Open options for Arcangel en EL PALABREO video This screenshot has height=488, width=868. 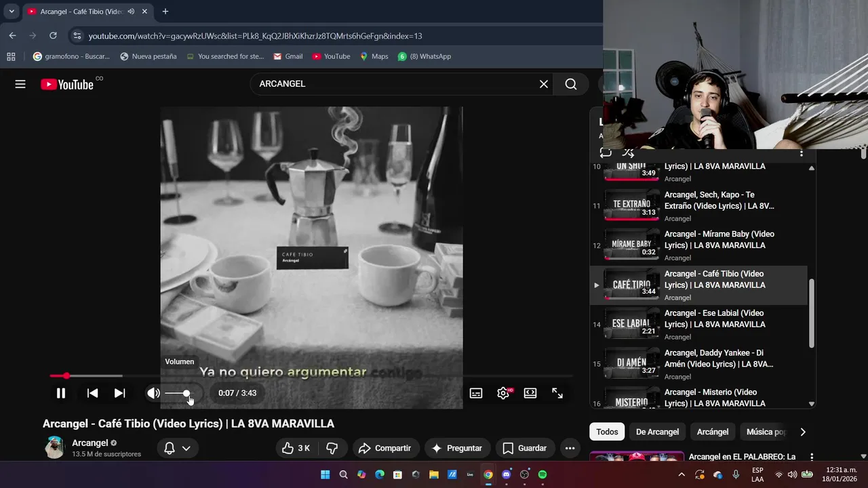(812, 457)
